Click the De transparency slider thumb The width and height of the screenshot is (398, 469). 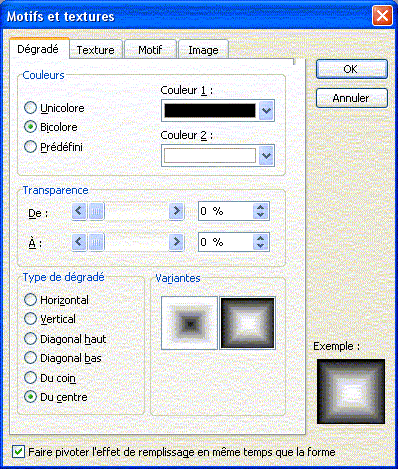(96, 211)
